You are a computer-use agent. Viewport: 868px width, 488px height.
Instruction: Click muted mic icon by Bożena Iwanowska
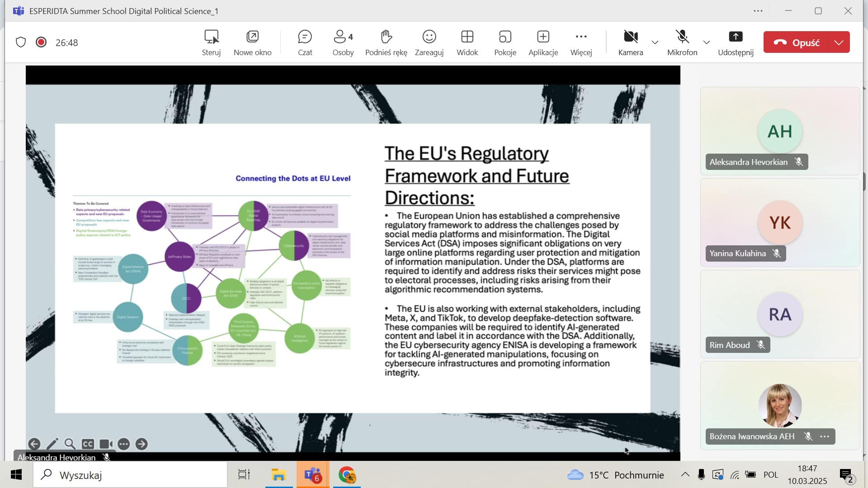tap(808, 436)
